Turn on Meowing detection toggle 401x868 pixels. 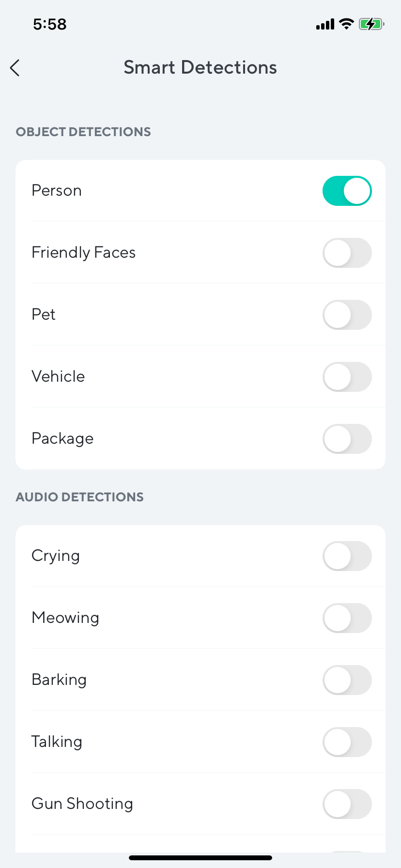click(347, 618)
